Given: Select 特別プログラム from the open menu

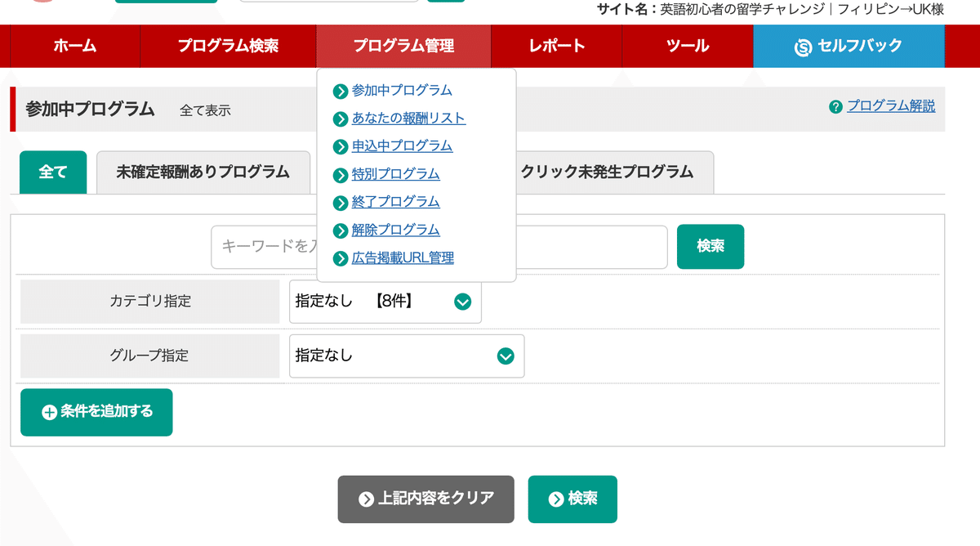Looking at the screenshot, I should tap(396, 174).
